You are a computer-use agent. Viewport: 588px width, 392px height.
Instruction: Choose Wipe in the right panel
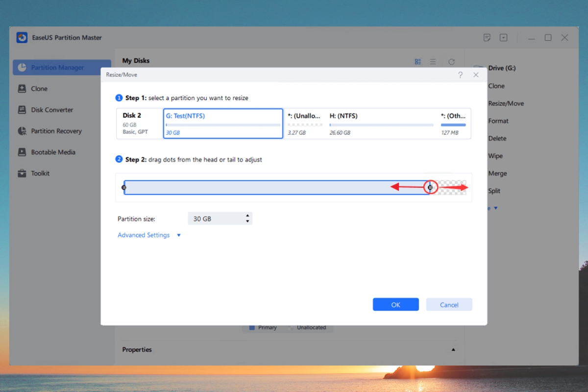coord(495,156)
